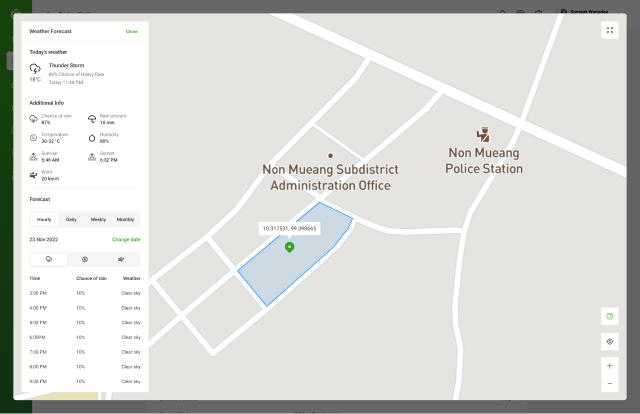This screenshot has width=640, height=414.
Task: Zoom out the map with minus
Action: [x=610, y=383]
